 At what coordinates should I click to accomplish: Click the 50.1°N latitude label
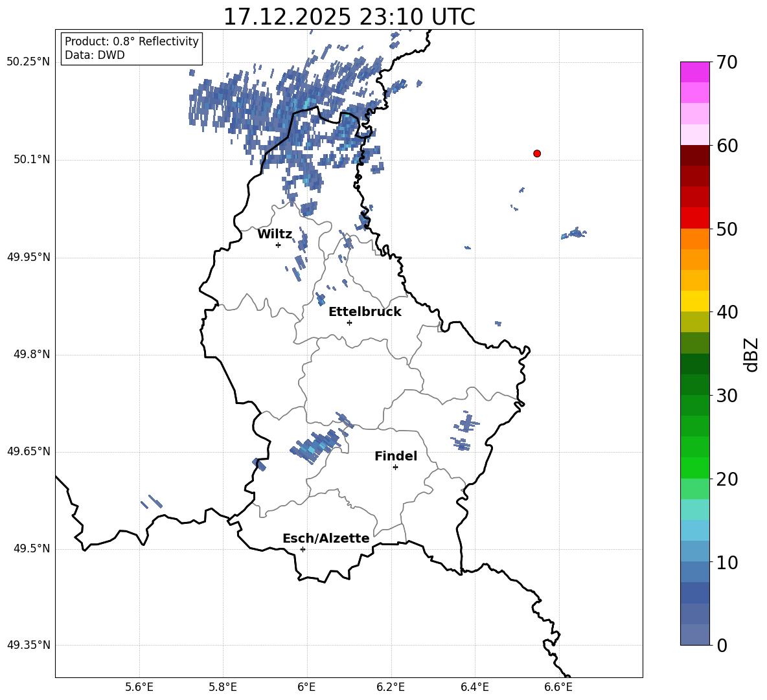32,159
